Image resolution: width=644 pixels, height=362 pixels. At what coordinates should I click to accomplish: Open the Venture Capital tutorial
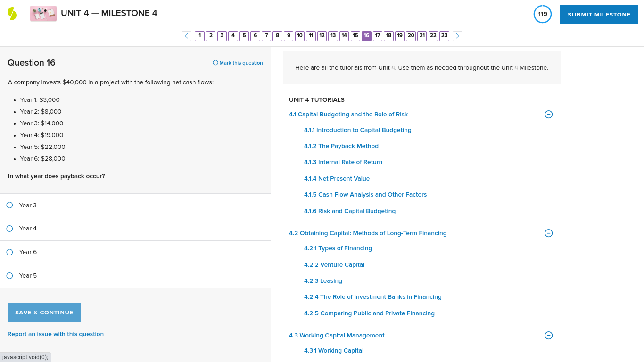click(x=334, y=264)
